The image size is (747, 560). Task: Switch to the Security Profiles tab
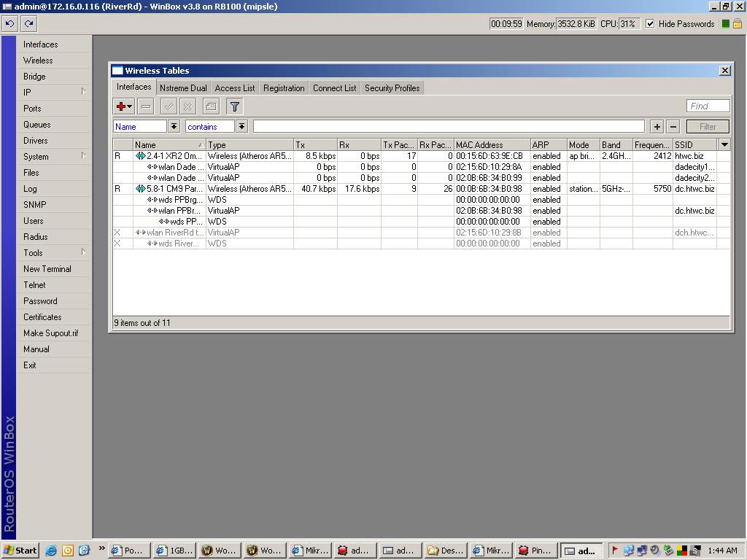click(x=392, y=88)
